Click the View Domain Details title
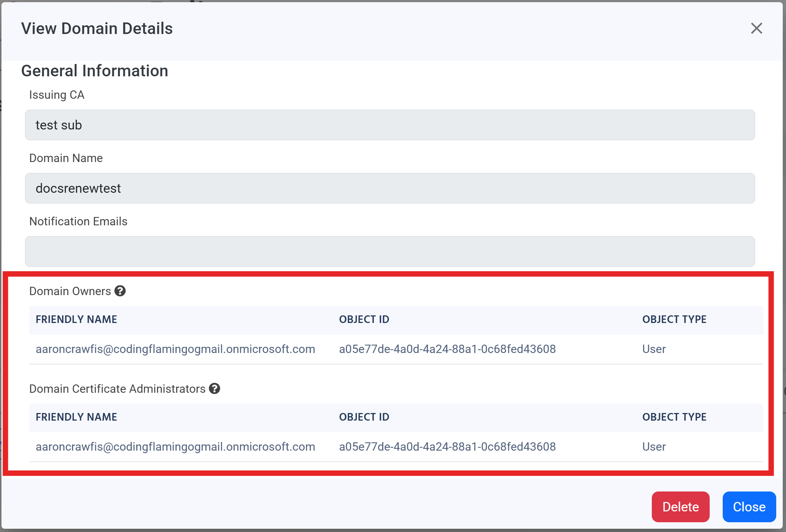This screenshot has width=786, height=532. coord(97,28)
